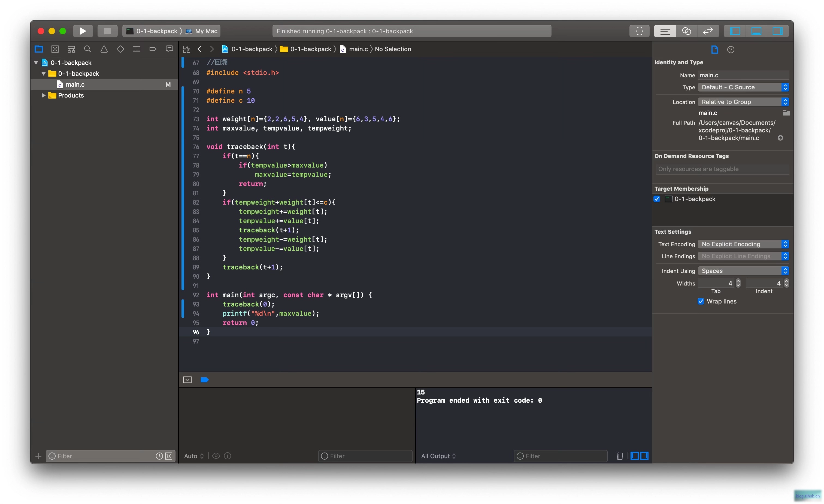The height and width of the screenshot is (504, 824).
Task: Toggle 0-1-backpack target membership checkbox
Action: click(657, 199)
